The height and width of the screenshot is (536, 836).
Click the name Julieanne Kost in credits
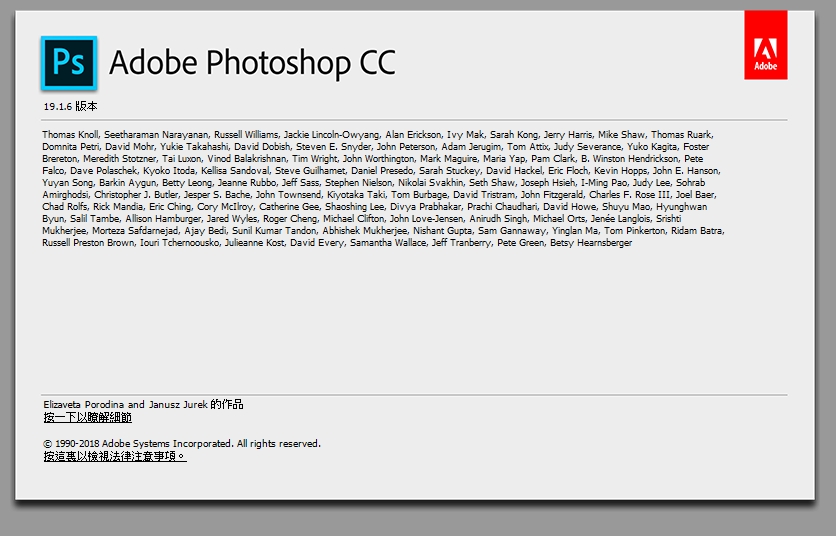coord(255,243)
